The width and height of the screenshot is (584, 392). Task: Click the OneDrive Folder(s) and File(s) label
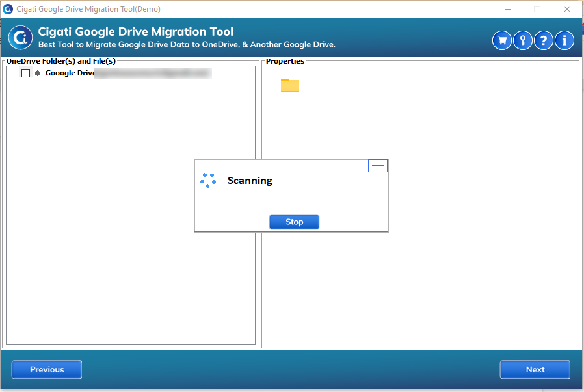coord(61,61)
